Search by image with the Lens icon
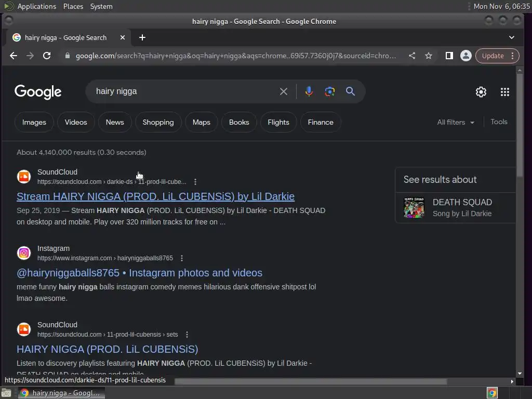532x399 pixels. [x=329, y=91]
